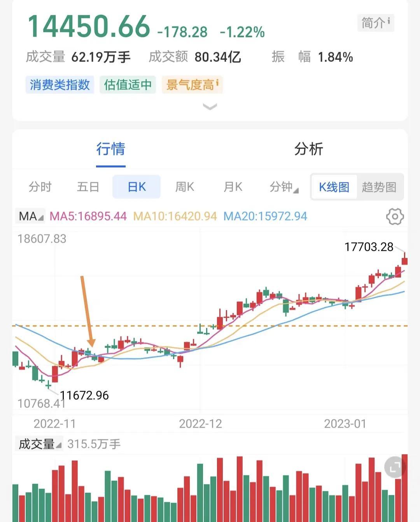Tap the 17703.28 high point candlestick
Image resolution: width=420 pixels, height=522 pixels.
tap(405, 259)
